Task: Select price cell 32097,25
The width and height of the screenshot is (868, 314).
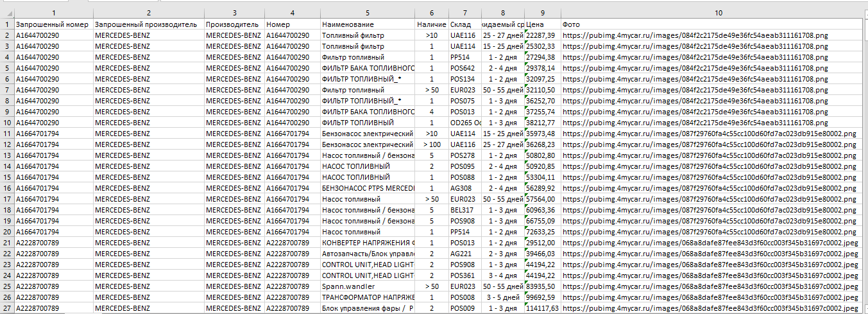Action: click(543, 79)
